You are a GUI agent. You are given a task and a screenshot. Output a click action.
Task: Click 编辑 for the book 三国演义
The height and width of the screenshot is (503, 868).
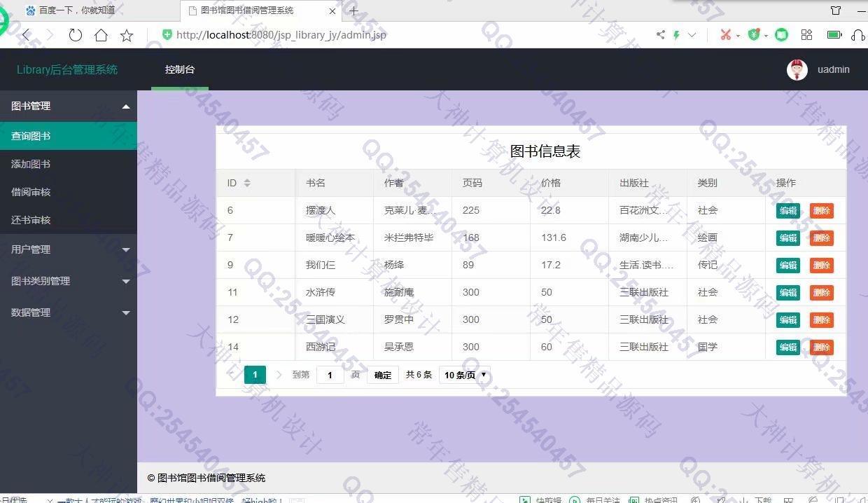coord(788,320)
